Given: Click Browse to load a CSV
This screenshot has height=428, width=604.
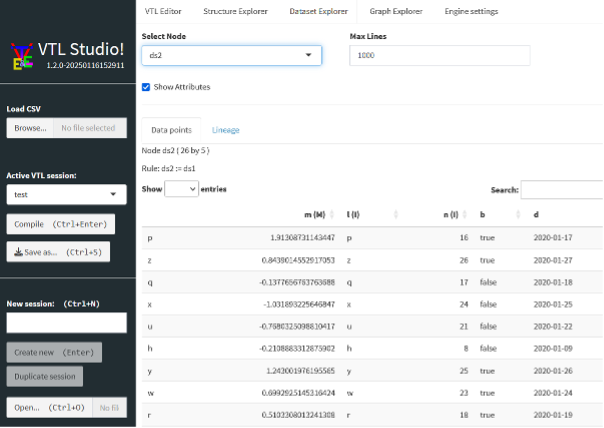Looking at the screenshot, I should pos(30,128).
